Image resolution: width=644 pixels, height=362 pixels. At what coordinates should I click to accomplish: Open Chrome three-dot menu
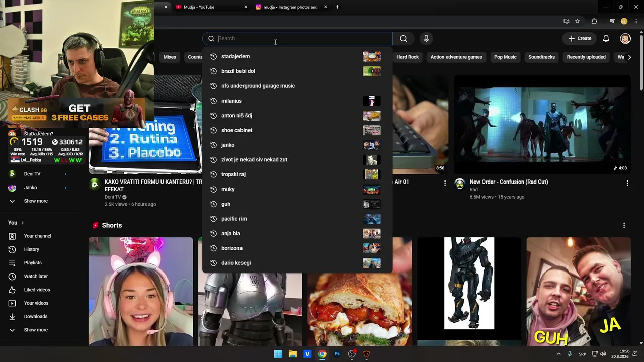(x=636, y=21)
